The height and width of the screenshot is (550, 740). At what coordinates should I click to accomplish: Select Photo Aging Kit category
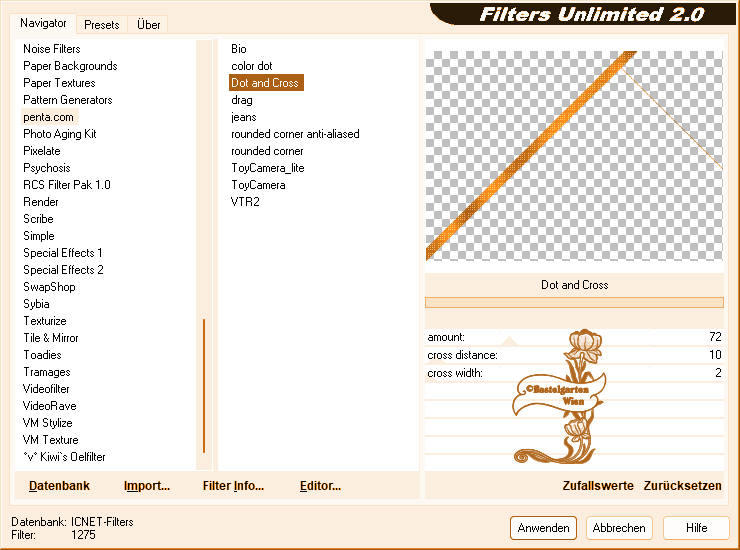[60, 134]
